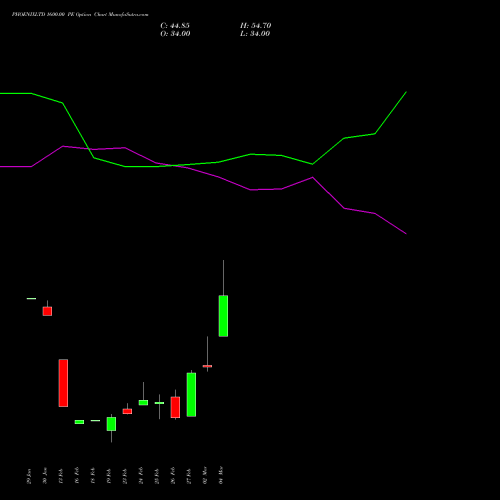The image size is (500, 500).
Task: Click the green indicator line's right end
Action: (406, 92)
